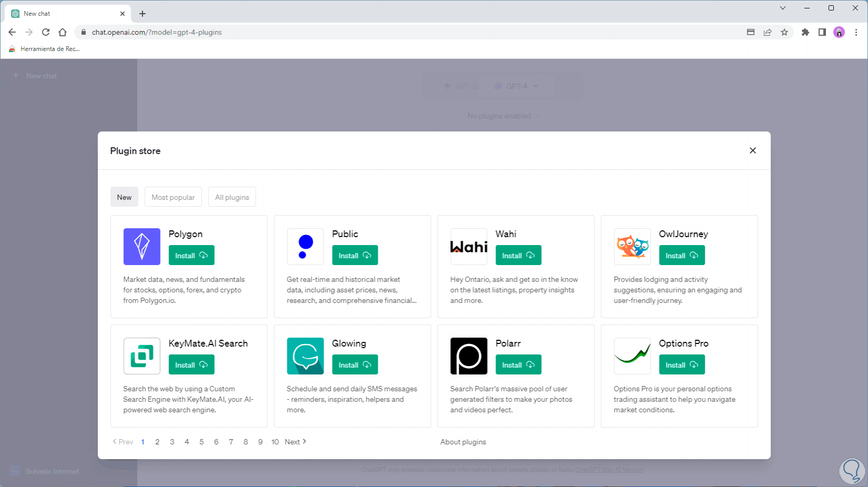Go to plugin page 4
This screenshot has width=868, height=487.
pyautogui.click(x=187, y=442)
